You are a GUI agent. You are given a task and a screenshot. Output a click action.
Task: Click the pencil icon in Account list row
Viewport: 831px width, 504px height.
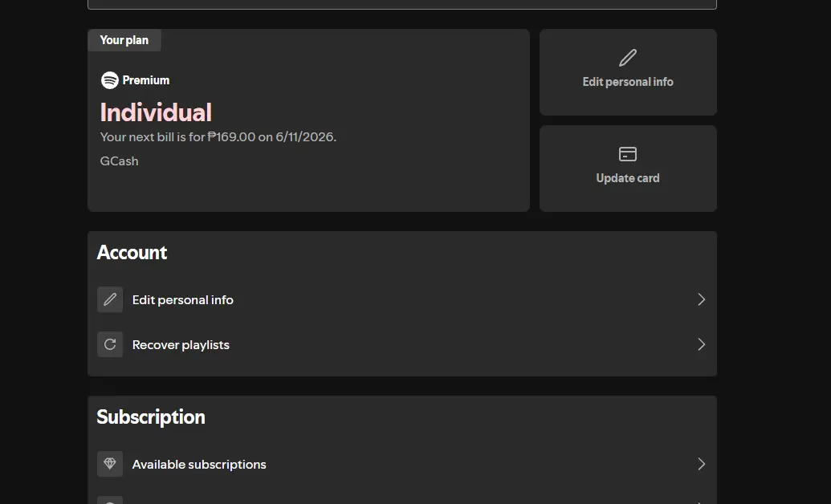coord(110,299)
